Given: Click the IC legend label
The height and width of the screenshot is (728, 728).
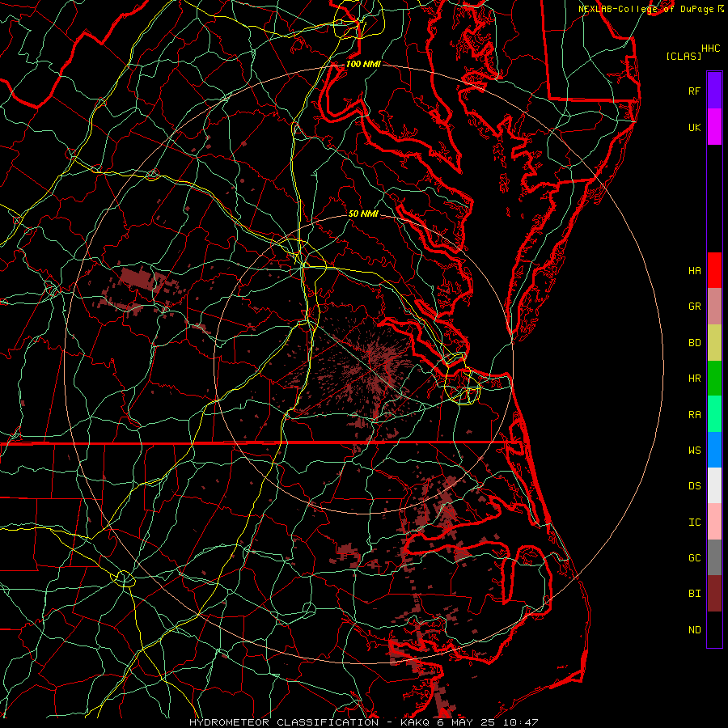Looking at the screenshot, I should click(694, 523).
